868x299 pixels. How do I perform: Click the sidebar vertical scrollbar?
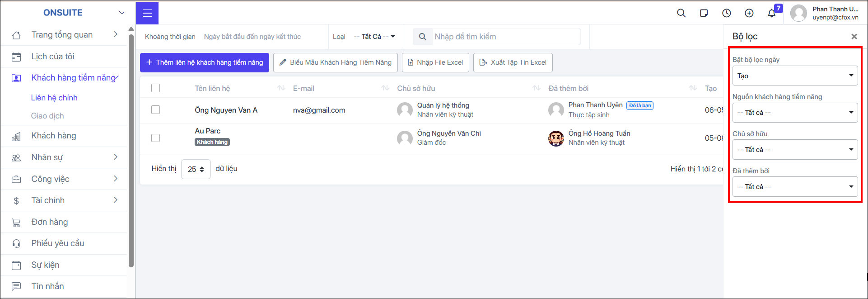(131, 149)
